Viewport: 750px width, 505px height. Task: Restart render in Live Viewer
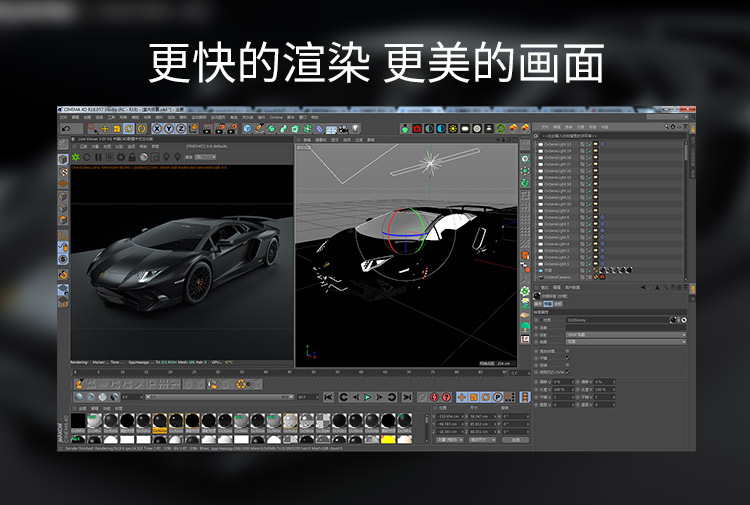coord(87,157)
